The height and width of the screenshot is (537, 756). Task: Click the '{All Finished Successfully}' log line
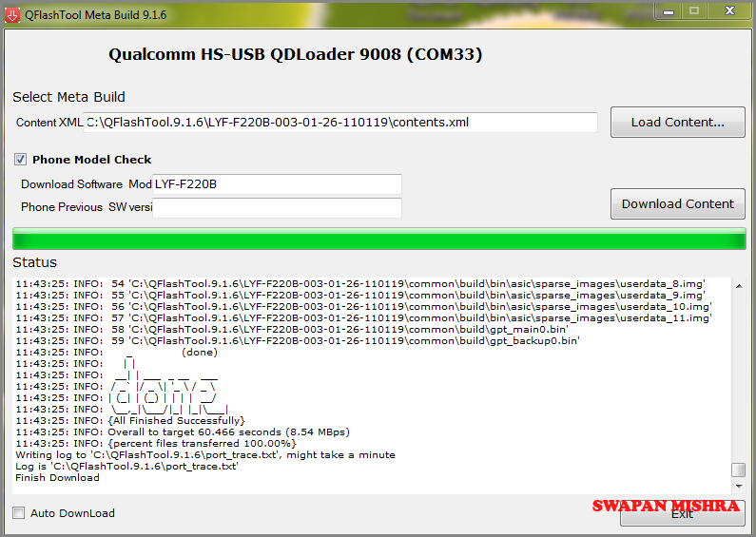pyautogui.click(x=130, y=421)
